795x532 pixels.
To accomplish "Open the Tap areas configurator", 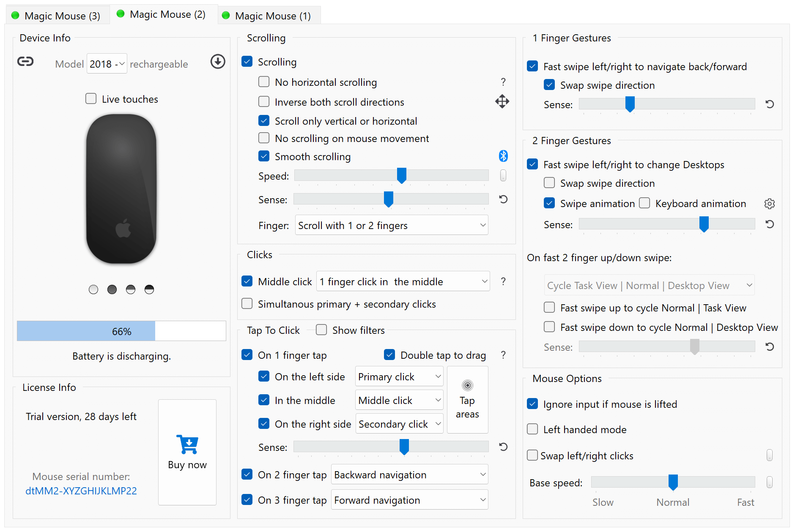I will click(467, 399).
